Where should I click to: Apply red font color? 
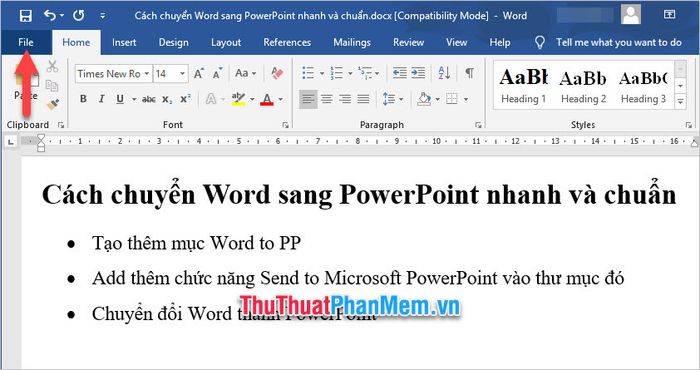pyautogui.click(x=267, y=99)
